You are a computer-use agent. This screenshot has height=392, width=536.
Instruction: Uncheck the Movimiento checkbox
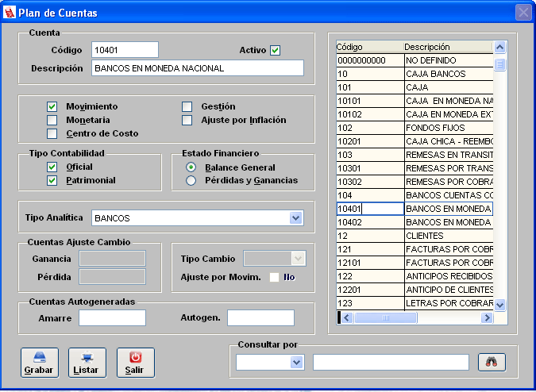coord(52,106)
